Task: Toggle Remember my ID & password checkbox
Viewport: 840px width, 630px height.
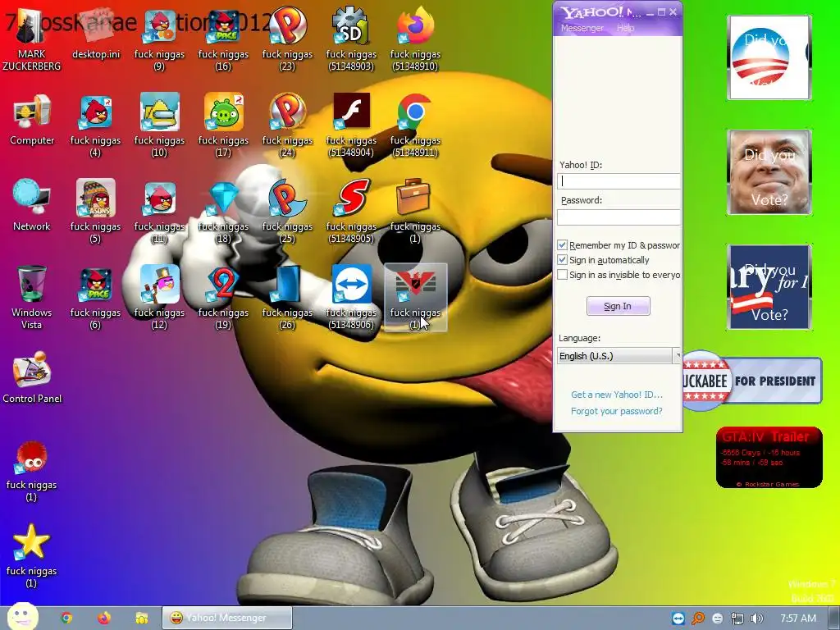Action: click(x=562, y=244)
